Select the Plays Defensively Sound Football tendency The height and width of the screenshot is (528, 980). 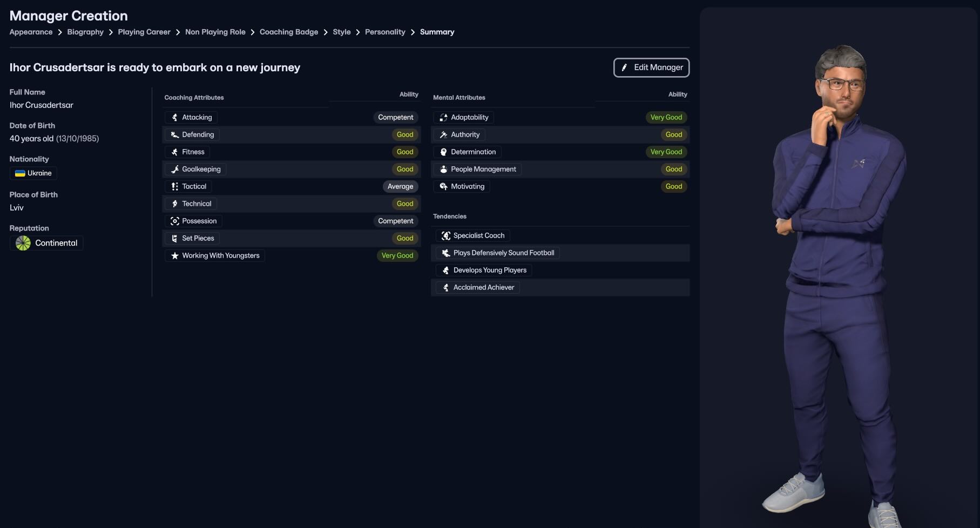(x=503, y=253)
